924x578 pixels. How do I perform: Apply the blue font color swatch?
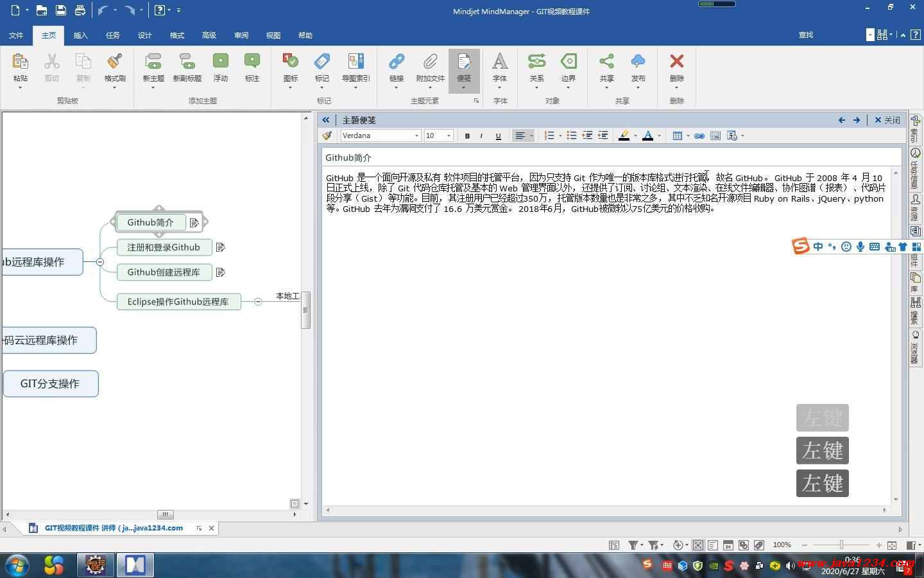click(x=648, y=136)
